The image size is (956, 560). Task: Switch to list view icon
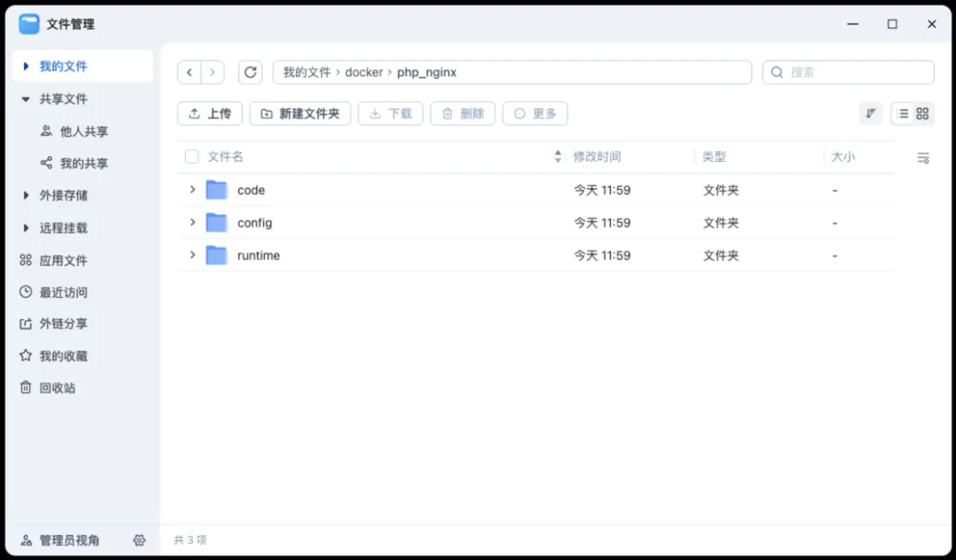click(903, 114)
